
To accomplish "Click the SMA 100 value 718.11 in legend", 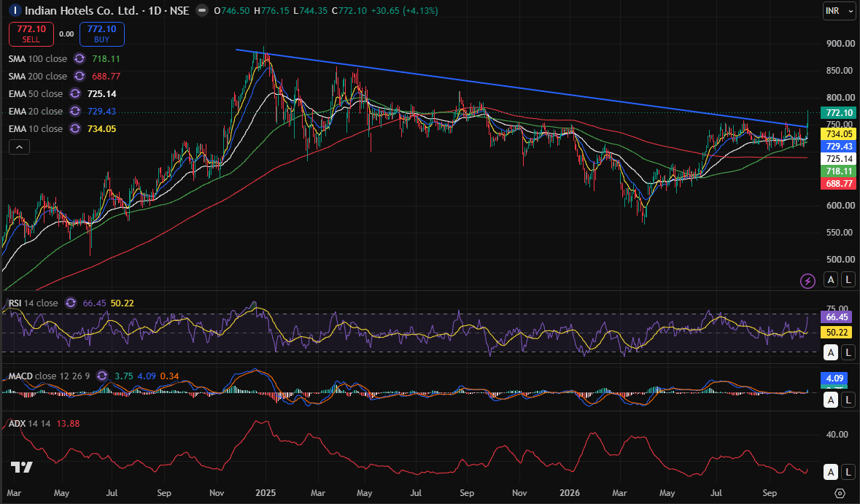I will point(106,58).
